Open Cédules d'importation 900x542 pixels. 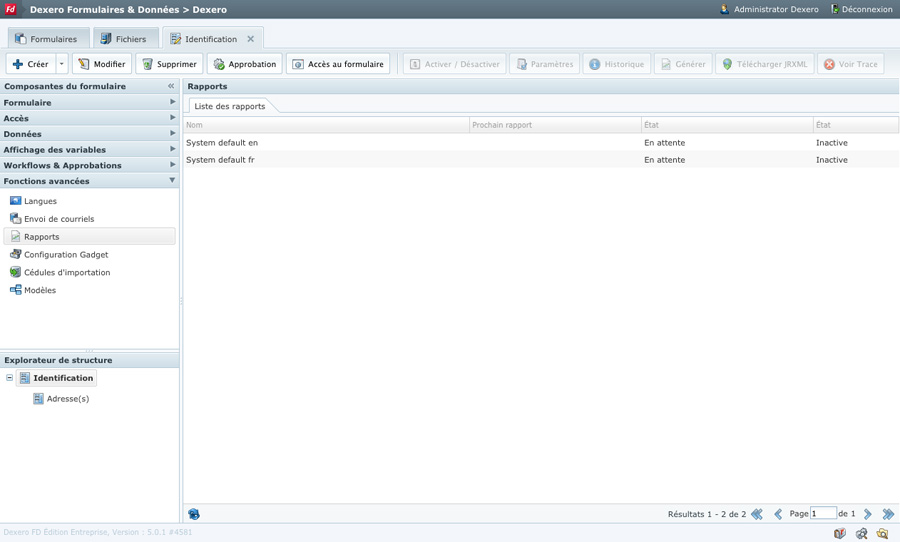66,273
